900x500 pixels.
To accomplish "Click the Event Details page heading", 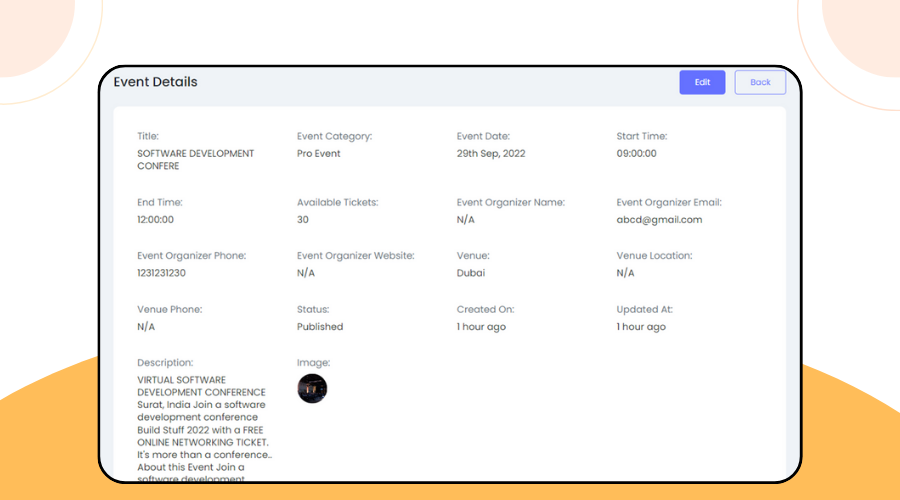I will click(x=155, y=82).
